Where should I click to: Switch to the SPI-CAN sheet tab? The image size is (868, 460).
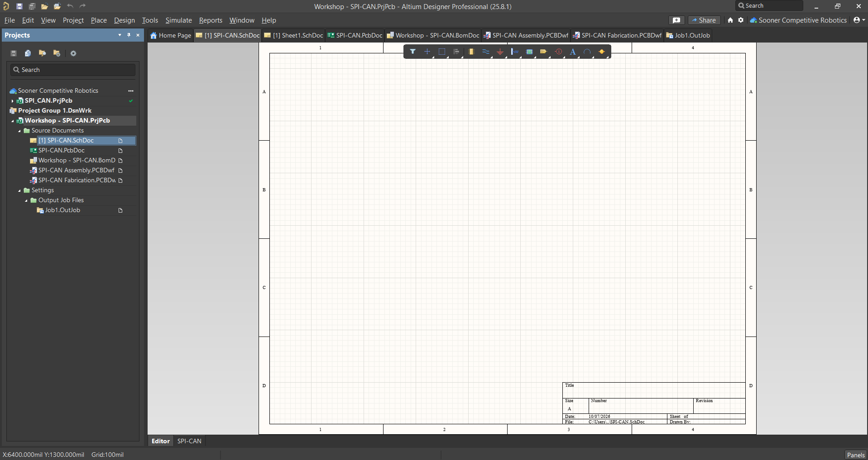(189, 441)
